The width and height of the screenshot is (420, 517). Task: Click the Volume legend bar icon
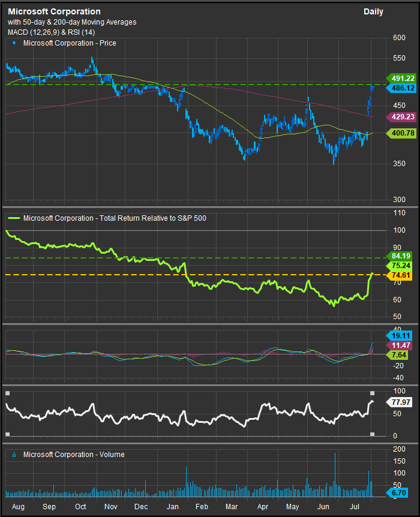pos(14,455)
